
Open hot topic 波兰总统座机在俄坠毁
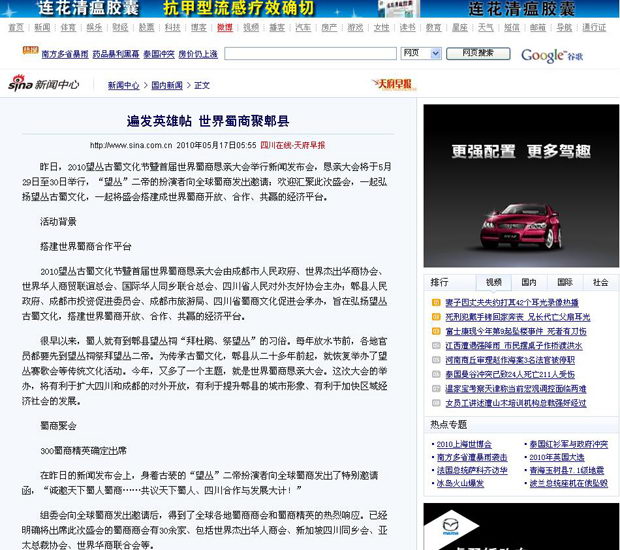tap(569, 484)
